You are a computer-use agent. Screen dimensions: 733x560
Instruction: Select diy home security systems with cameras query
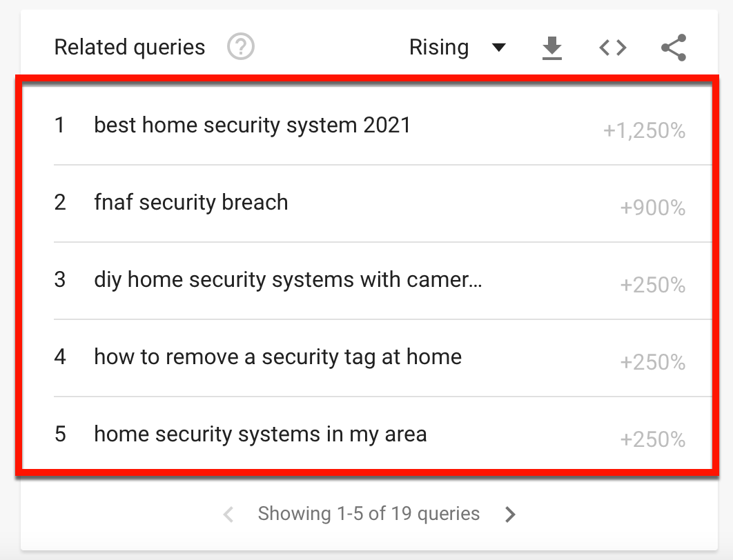(288, 280)
